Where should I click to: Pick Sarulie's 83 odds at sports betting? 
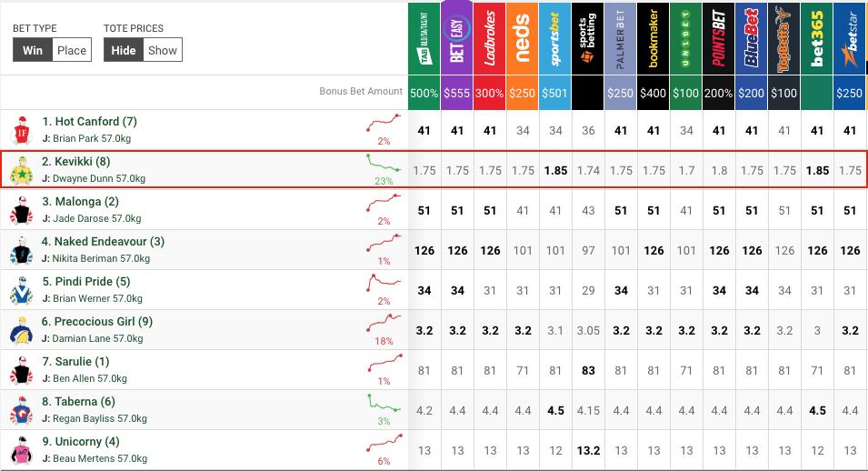click(588, 370)
